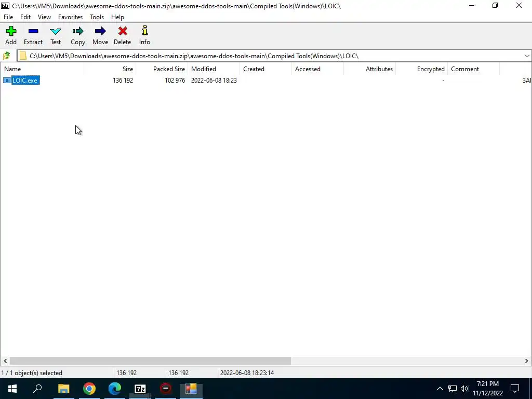Click the 7z icon in the title bar
This screenshot has height=399, width=532.
click(5, 6)
